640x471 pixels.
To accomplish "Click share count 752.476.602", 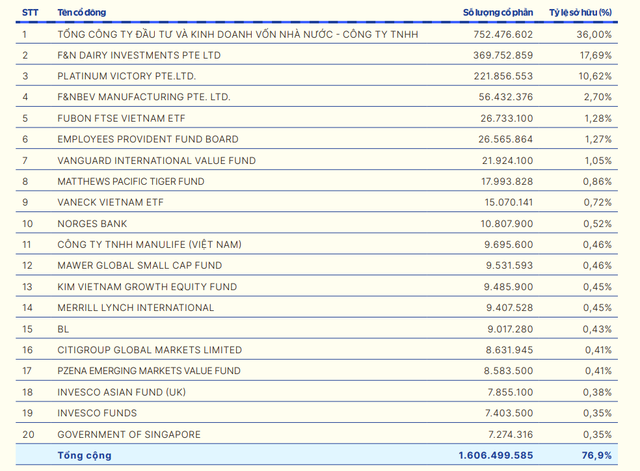I will tap(503, 34).
